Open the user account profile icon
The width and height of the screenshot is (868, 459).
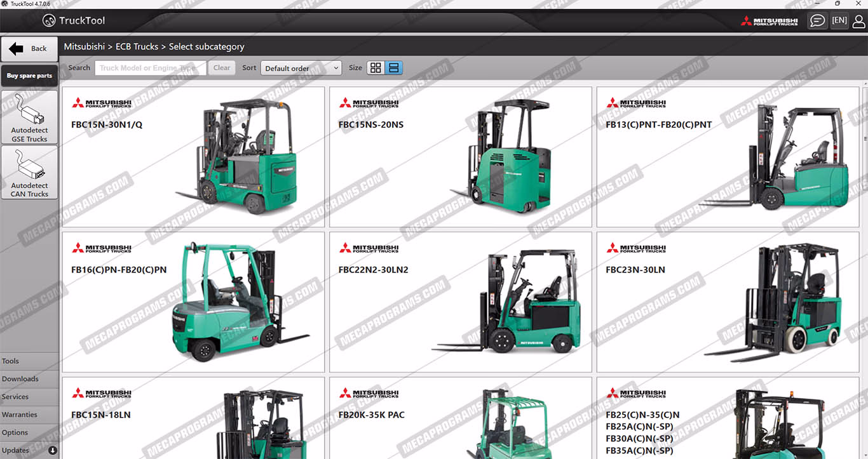point(858,21)
